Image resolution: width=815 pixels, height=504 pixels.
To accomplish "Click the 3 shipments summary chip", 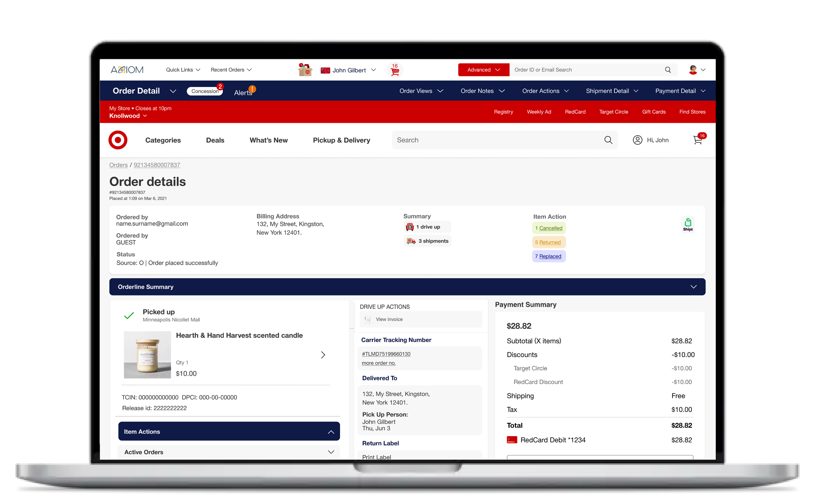I will pos(427,241).
